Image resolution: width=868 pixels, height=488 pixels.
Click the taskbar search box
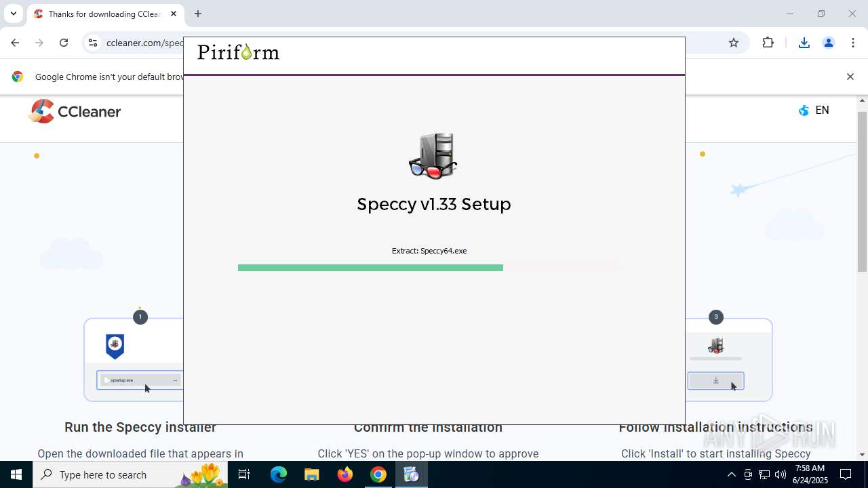coord(130,474)
